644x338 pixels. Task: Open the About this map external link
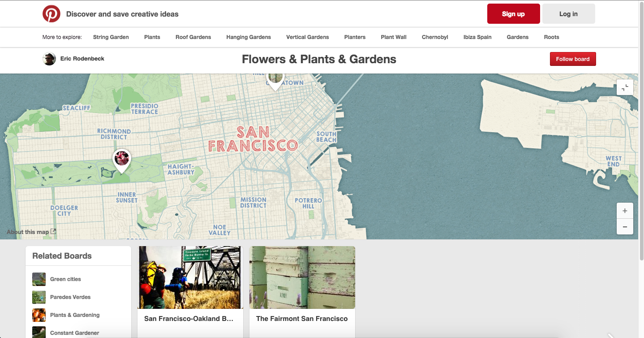click(31, 232)
